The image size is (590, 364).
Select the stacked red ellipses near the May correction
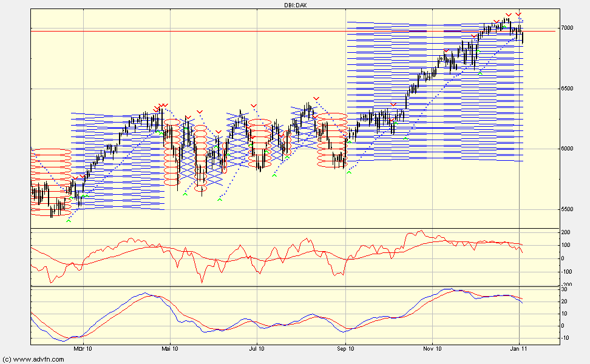(x=173, y=152)
